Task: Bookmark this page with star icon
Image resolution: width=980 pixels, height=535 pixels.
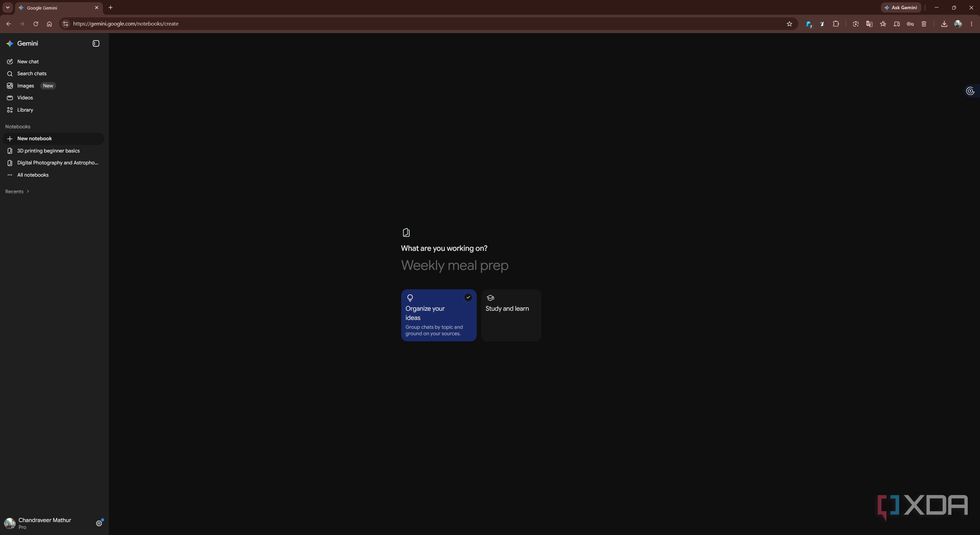Action: tap(789, 23)
